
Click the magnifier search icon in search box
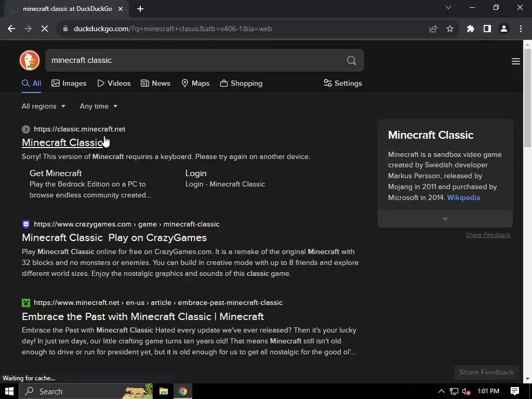352,60
